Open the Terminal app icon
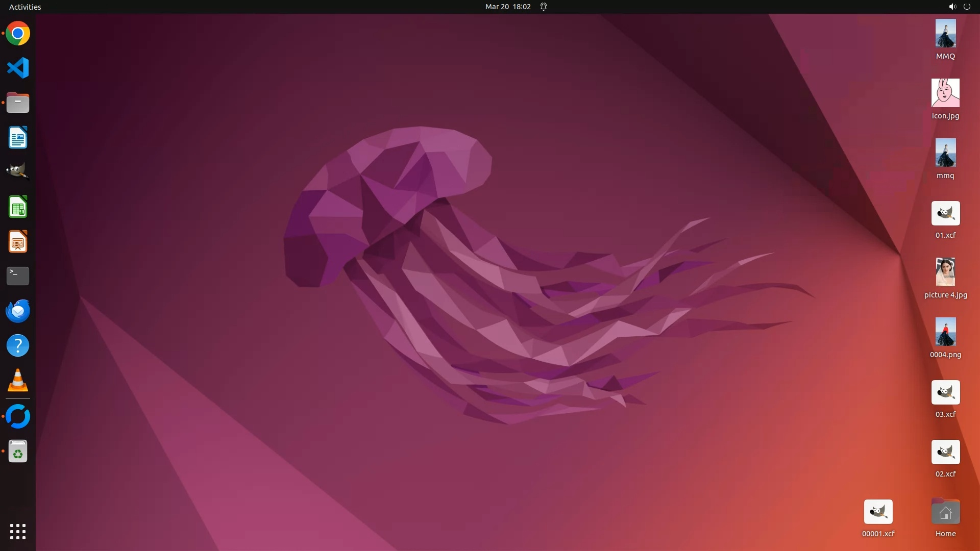This screenshot has height=551, width=980. pyautogui.click(x=18, y=276)
